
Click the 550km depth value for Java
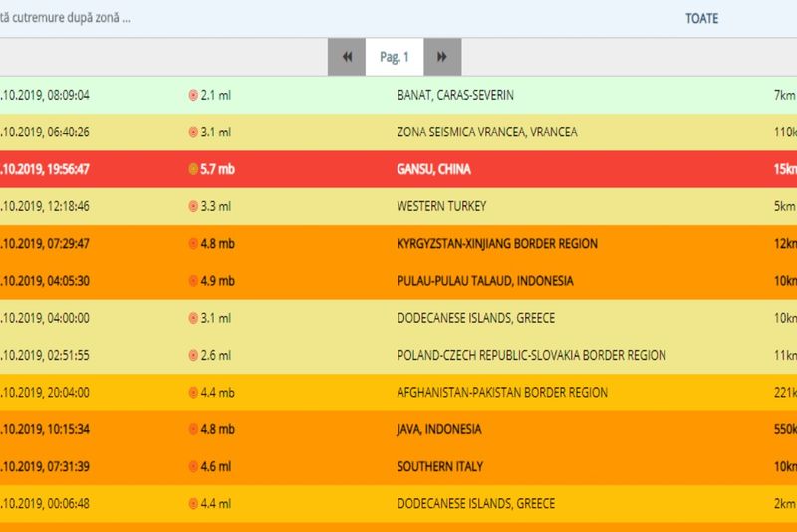[x=785, y=429]
